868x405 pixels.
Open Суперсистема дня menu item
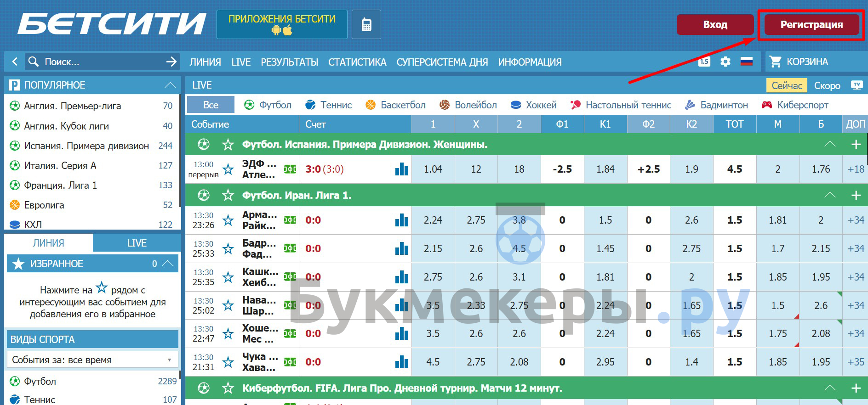[442, 62]
